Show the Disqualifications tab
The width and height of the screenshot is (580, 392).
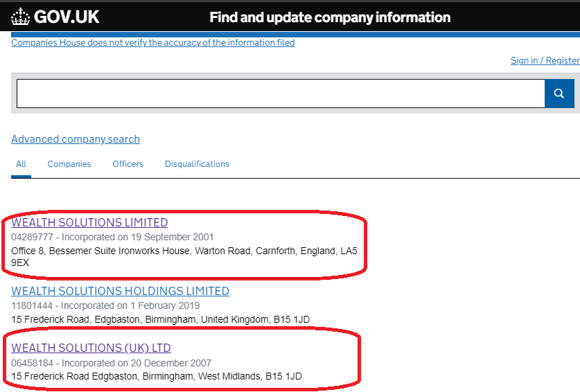coord(197,164)
